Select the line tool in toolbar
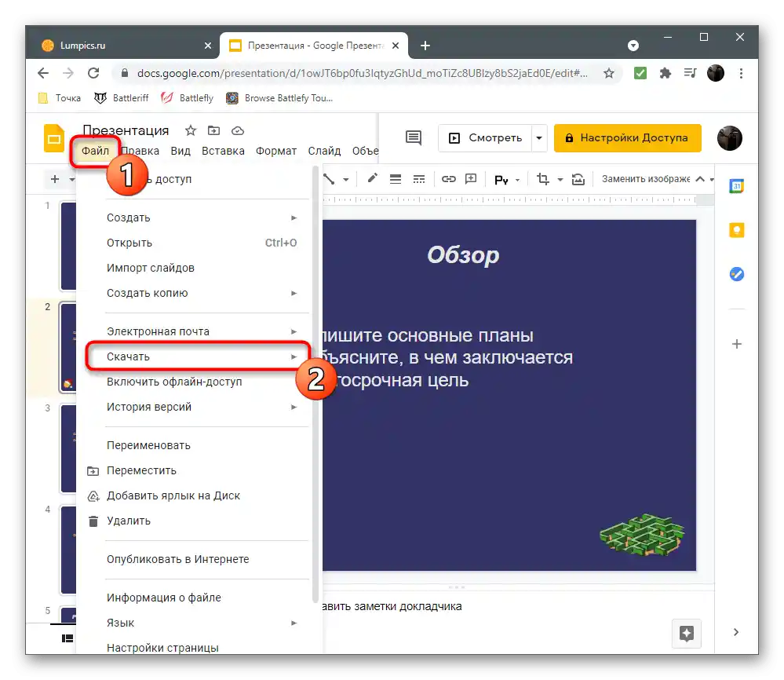784x680 pixels. click(x=329, y=178)
